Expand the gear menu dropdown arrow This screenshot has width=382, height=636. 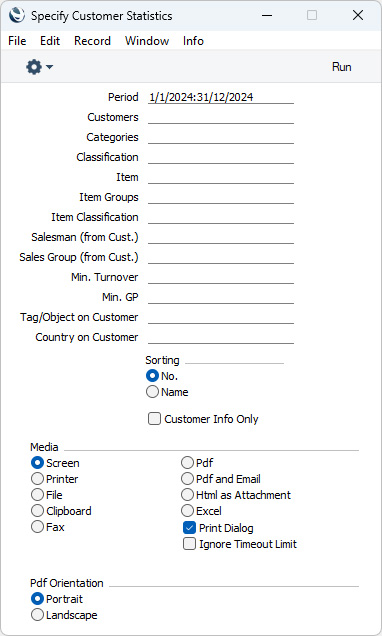click(49, 67)
